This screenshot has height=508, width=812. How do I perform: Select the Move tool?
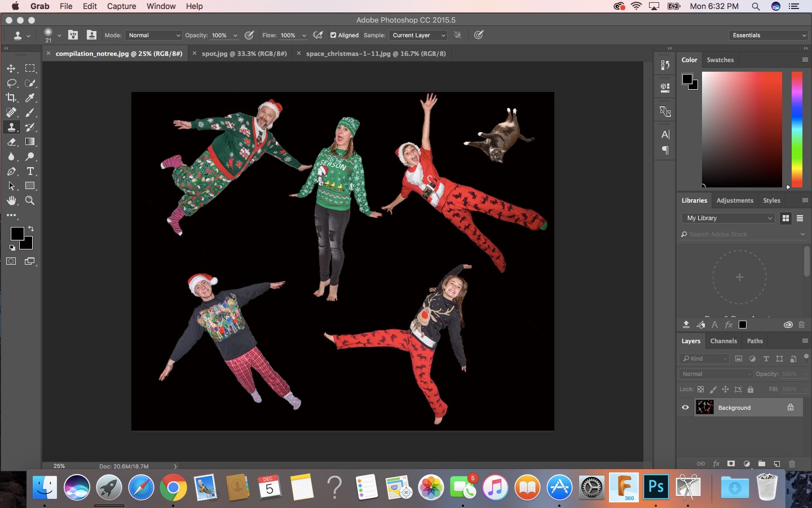pos(11,68)
